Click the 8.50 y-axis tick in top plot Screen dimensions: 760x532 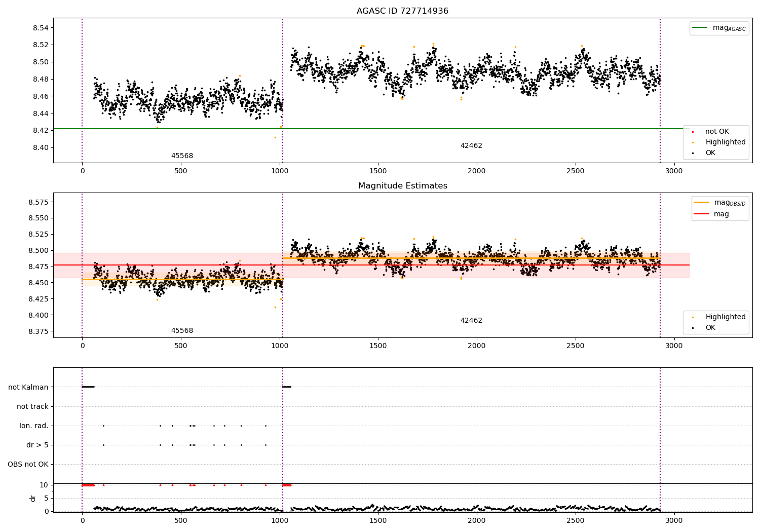pos(41,62)
